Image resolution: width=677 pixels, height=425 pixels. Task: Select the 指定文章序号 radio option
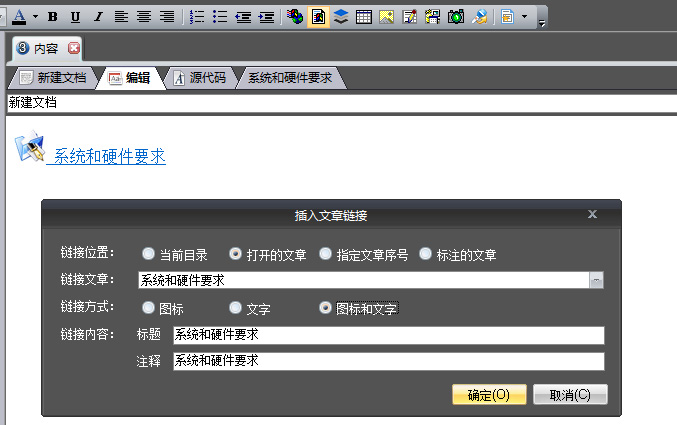(326, 254)
